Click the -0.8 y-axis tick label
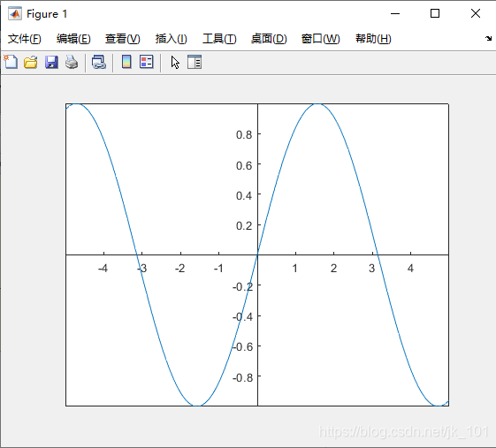 [242, 377]
